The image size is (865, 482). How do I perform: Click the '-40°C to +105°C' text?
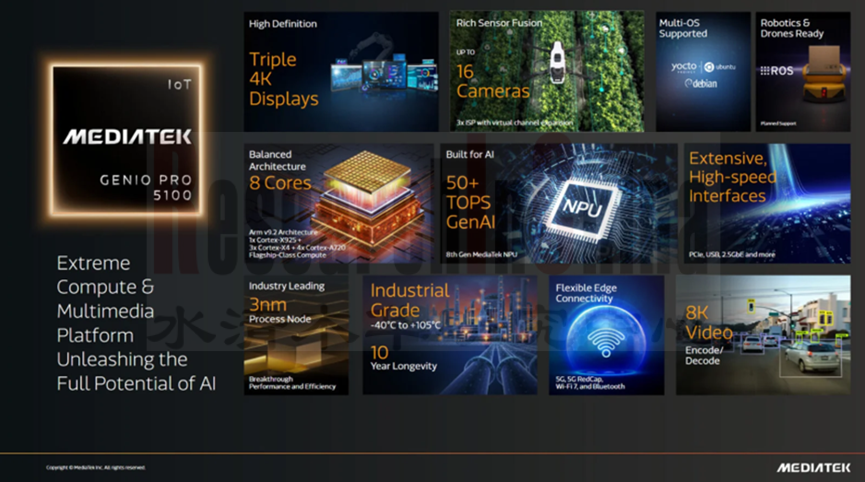(405, 325)
